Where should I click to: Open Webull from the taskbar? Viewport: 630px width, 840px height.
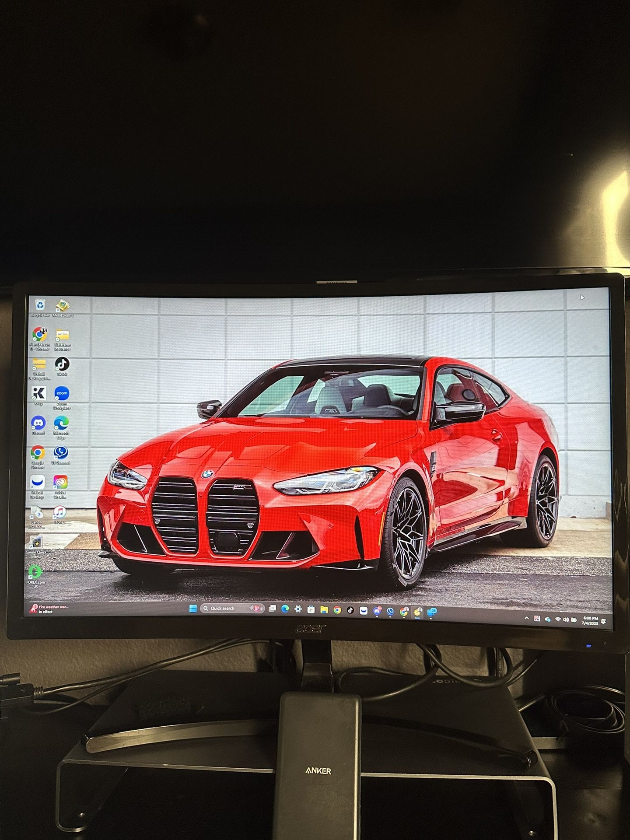pos(364,610)
